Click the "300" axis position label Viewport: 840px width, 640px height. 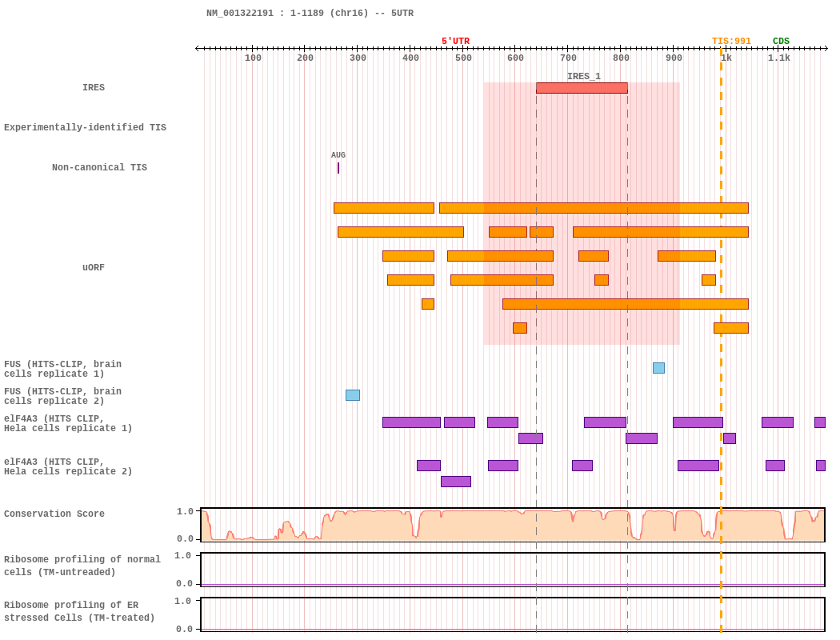[x=358, y=58]
